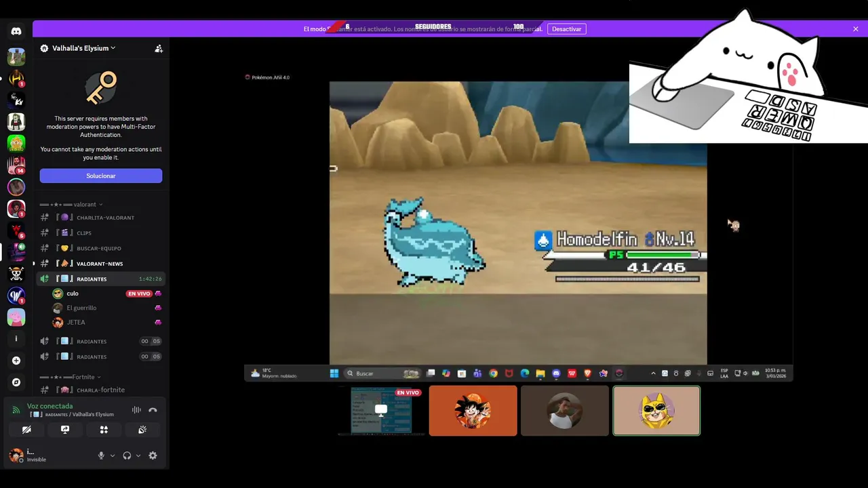The image size is (868, 488).
Task: Click Solucionar button
Action: 101,176
